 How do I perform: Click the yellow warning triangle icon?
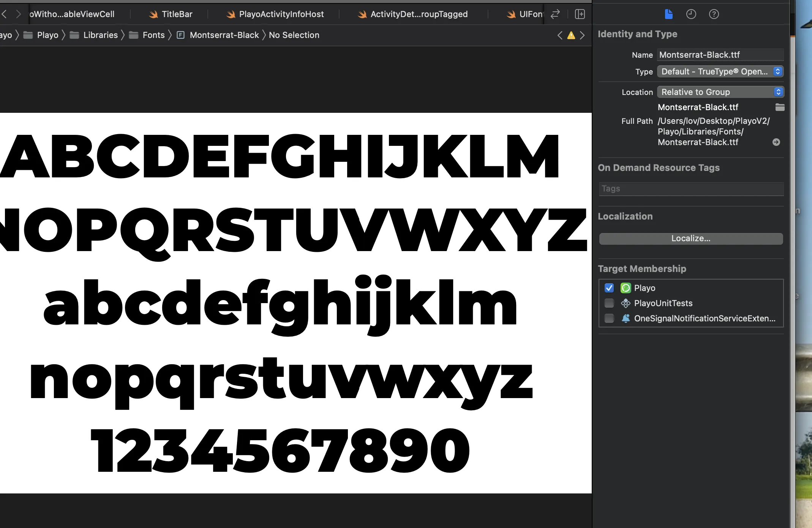click(x=571, y=35)
